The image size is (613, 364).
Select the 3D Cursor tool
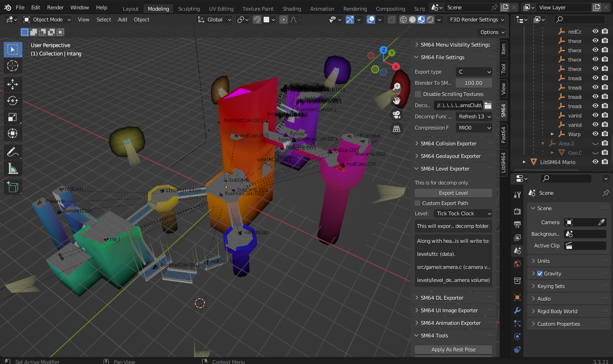pos(13,66)
